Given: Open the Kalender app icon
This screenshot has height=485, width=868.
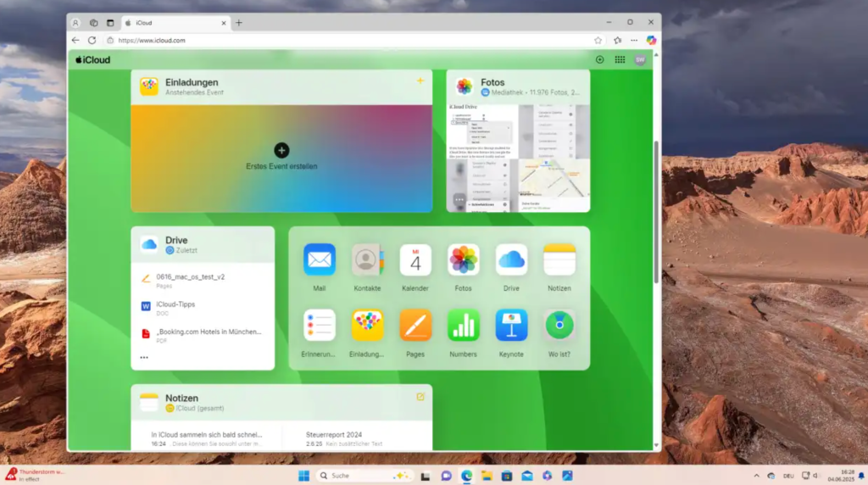Looking at the screenshot, I should pyautogui.click(x=415, y=259).
